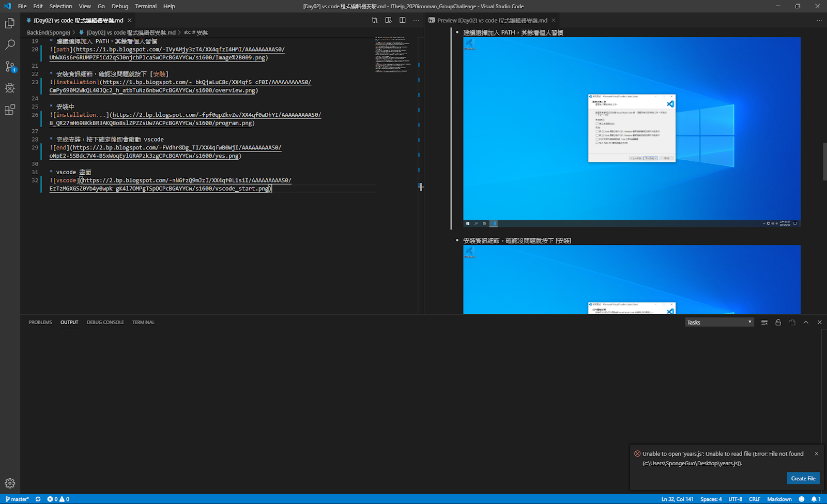Click the Synchronize Changes icon in status bar
Image resolution: width=827 pixels, height=504 pixels.
pyautogui.click(x=38, y=499)
